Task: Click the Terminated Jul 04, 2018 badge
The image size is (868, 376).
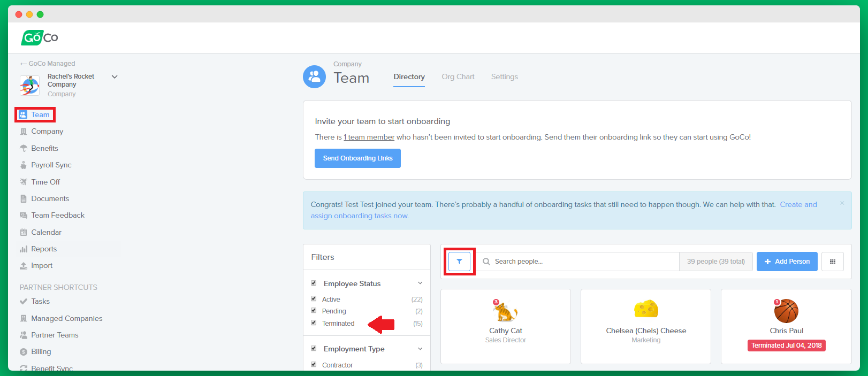Action: click(786, 346)
